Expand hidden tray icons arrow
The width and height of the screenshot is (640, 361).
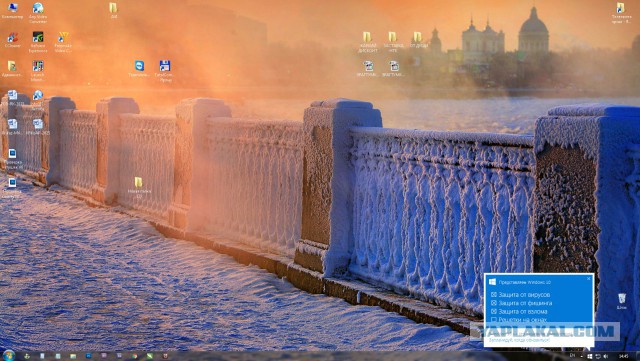pyautogui.click(x=582, y=357)
